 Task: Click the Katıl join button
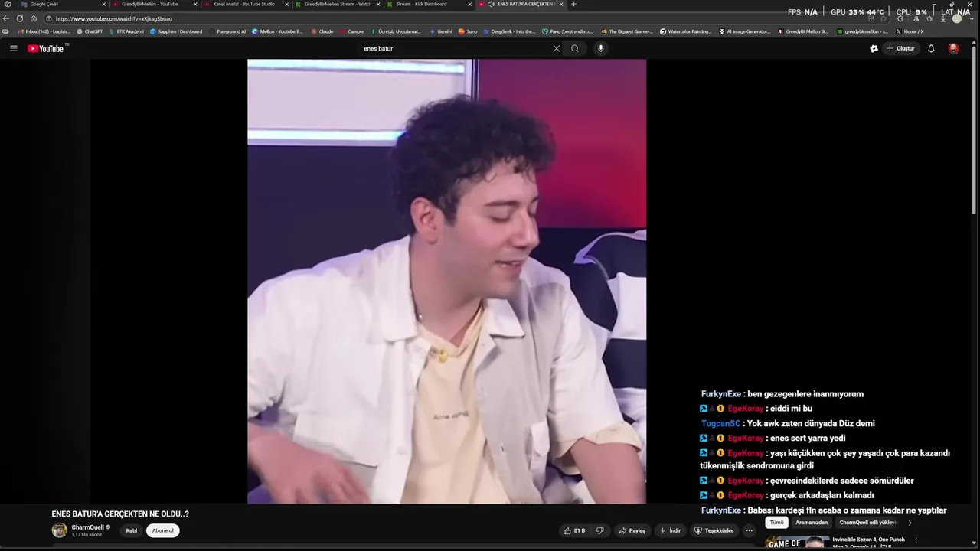131,530
